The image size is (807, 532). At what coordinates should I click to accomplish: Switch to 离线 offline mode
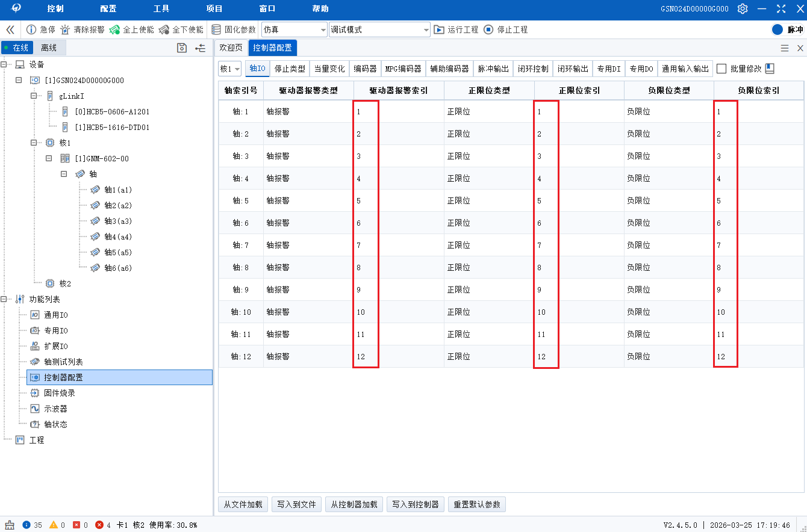tap(49, 48)
